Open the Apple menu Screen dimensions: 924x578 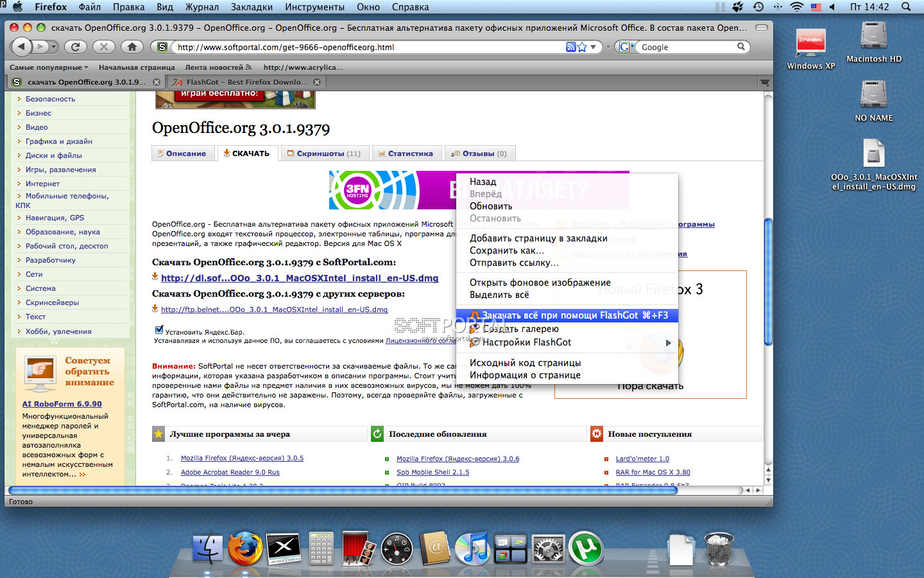click(x=17, y=7)
